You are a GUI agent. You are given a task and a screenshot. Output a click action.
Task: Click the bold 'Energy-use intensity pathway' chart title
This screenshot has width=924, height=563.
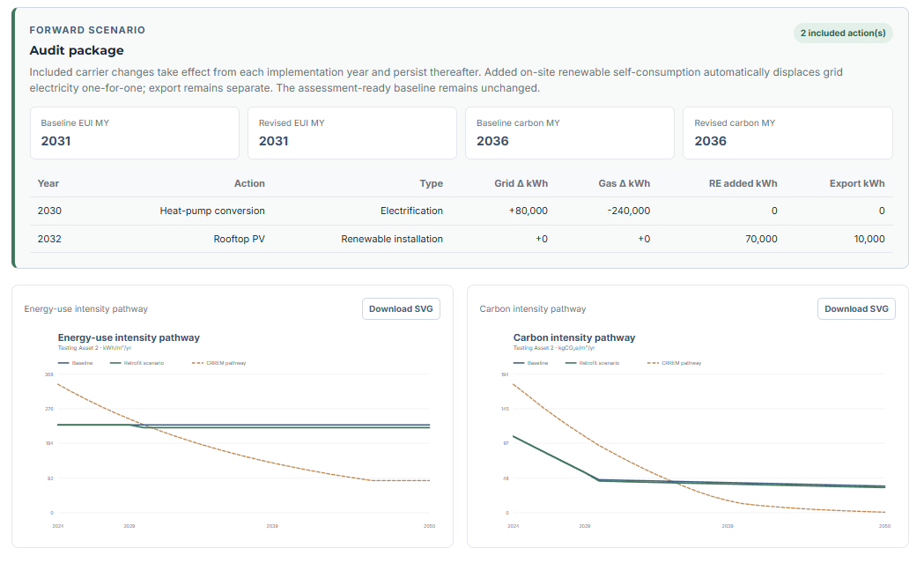click(x=129, y=337)
